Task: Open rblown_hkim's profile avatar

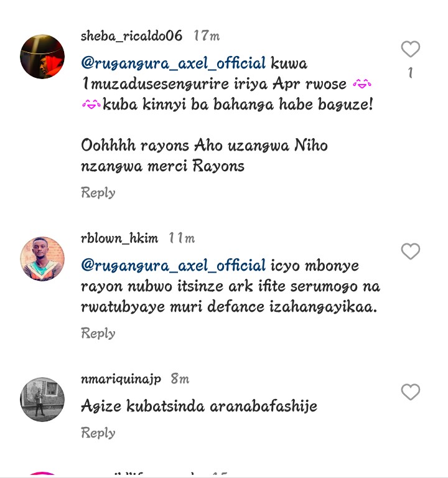Action: 42,259
